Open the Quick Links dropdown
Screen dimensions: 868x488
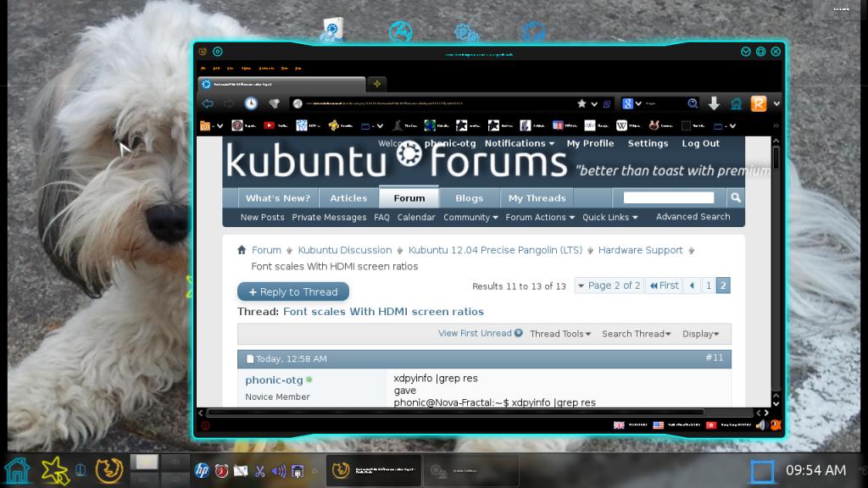point(609,217)
